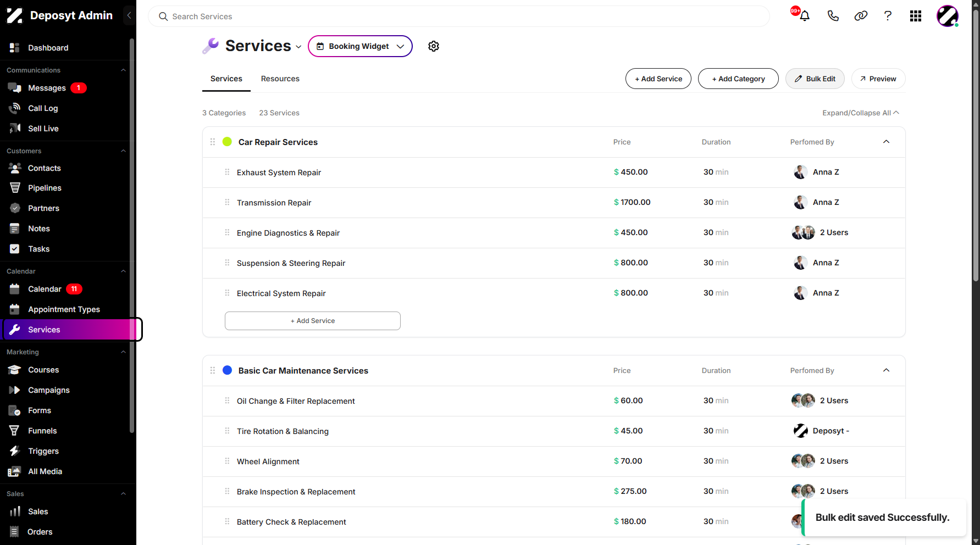Viewport: 980px width, 545px height.
Task: Open the Exhaust System Repair service
Action: click(x=279, y=173)
